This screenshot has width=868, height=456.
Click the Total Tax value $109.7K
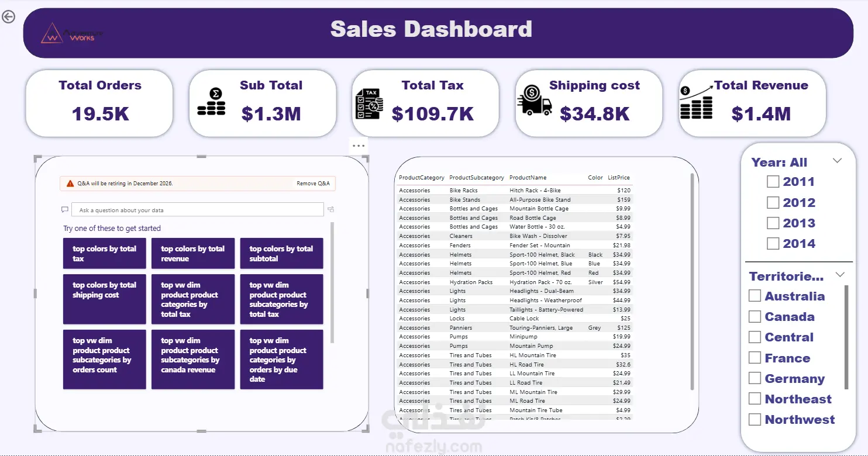(433, 114)
